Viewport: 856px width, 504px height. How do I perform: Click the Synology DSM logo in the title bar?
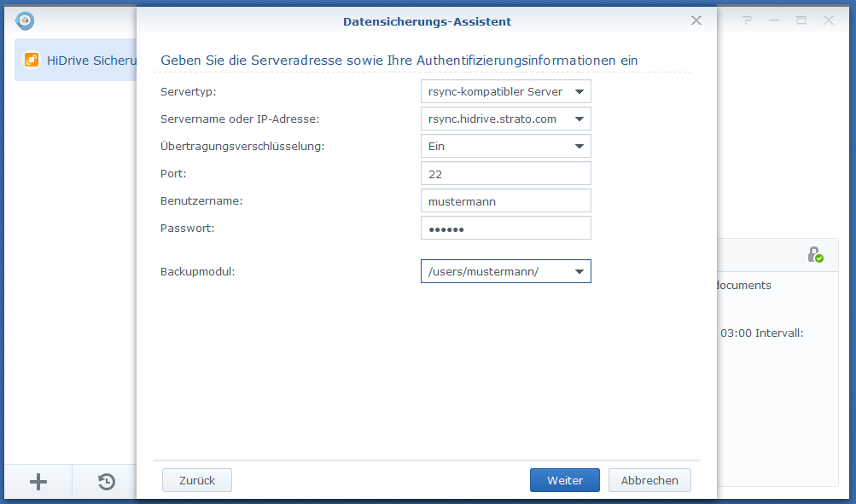[x=25, y=20]
